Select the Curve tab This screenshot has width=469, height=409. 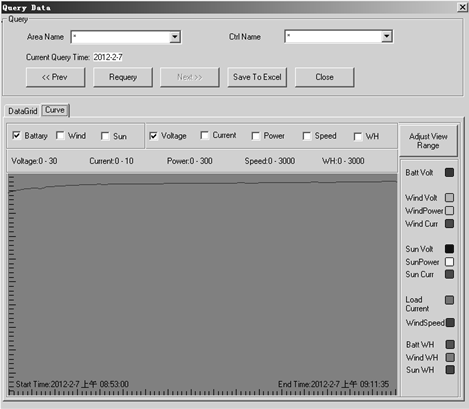(55, 110)
